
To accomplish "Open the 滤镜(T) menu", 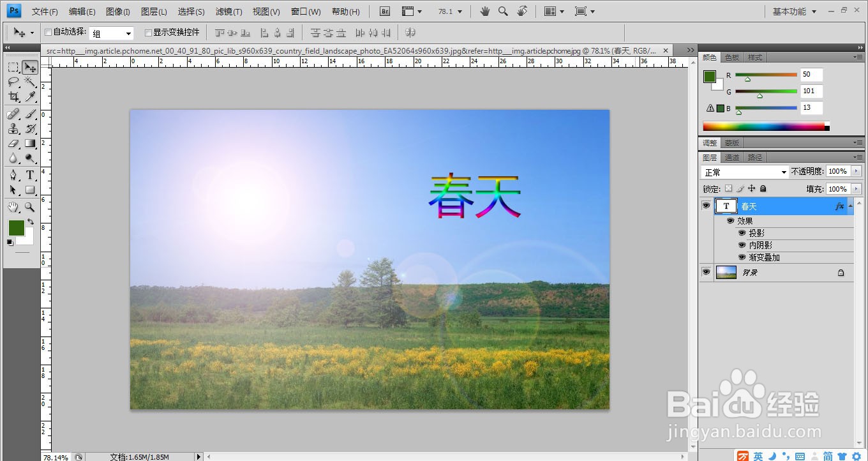I will coord(228,11).
